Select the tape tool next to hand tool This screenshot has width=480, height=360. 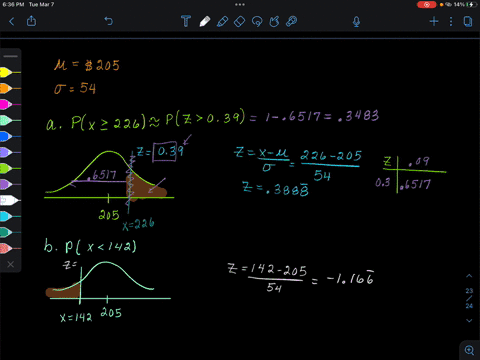coord(292,21)
